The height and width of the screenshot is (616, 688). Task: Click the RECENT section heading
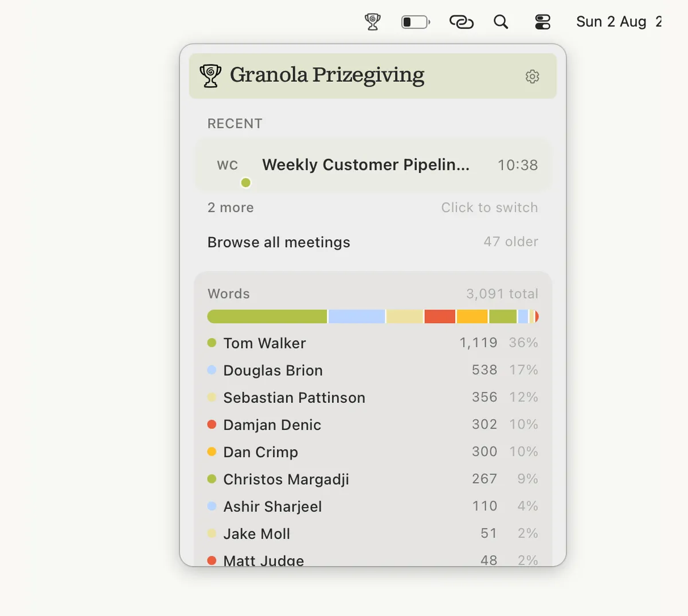pyautogui.click(x=235, y=124)
